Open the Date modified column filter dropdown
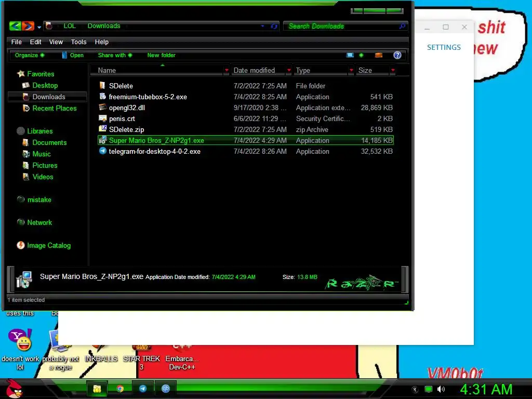This screenshot has width=532, height=399. pos(289,70)
